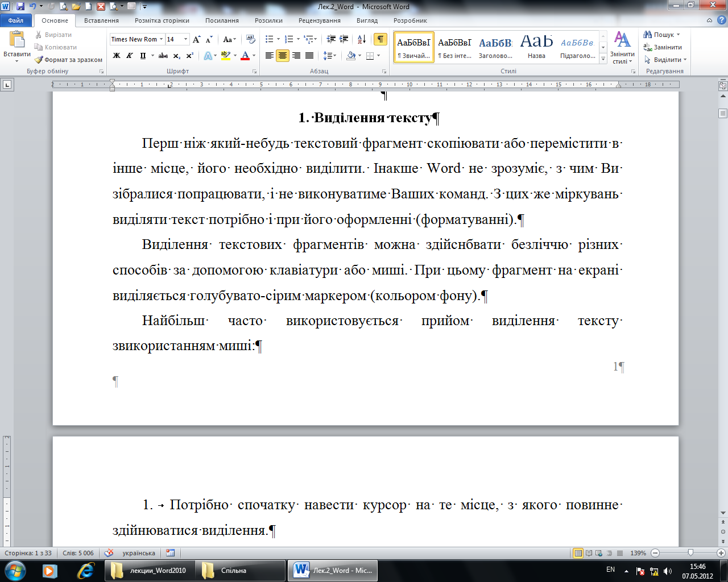Apply red font color
The image size is (728, 582).
tap(245, 56)
